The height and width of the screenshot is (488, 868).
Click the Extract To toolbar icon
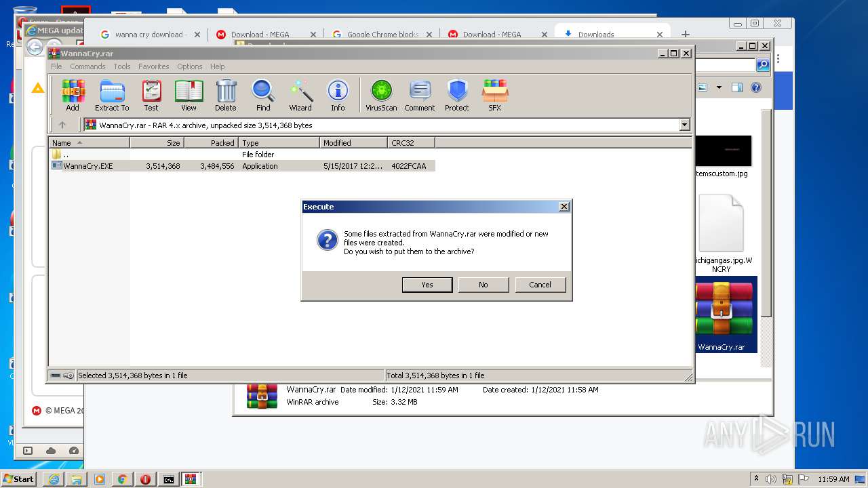click(112, 95)
